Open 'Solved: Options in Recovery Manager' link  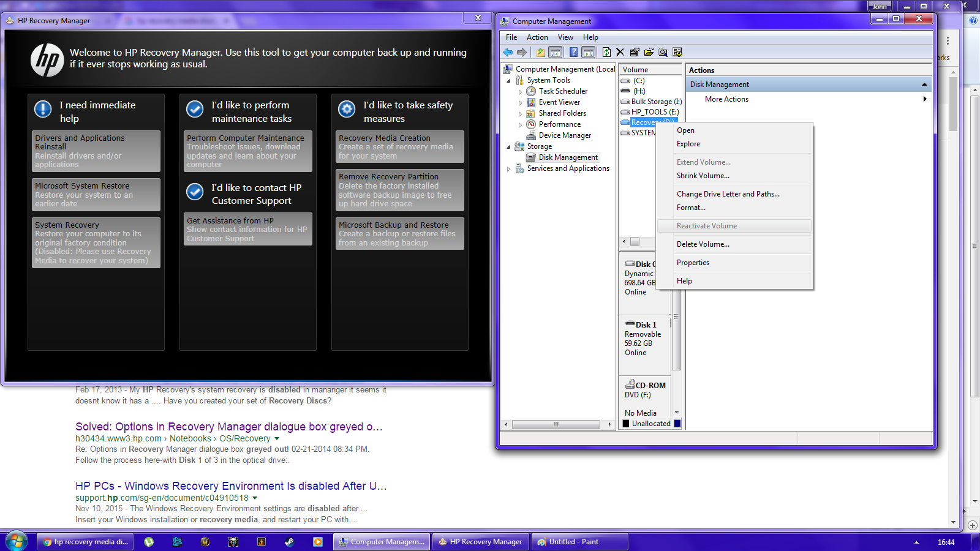coord(229,427)
